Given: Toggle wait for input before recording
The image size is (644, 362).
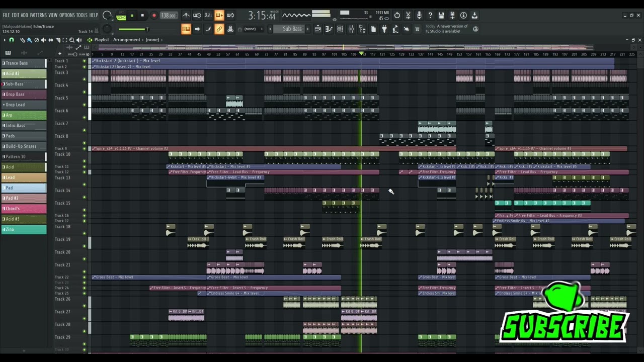Looking at the screenshot, I should [x=197, y=16].
